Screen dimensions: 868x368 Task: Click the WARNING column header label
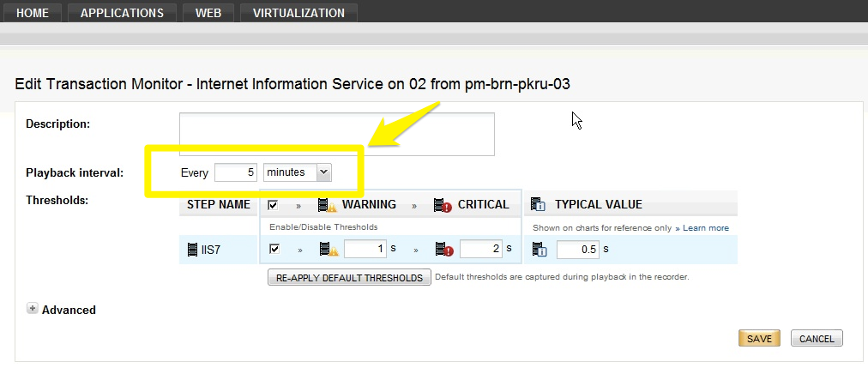(369, 205)
